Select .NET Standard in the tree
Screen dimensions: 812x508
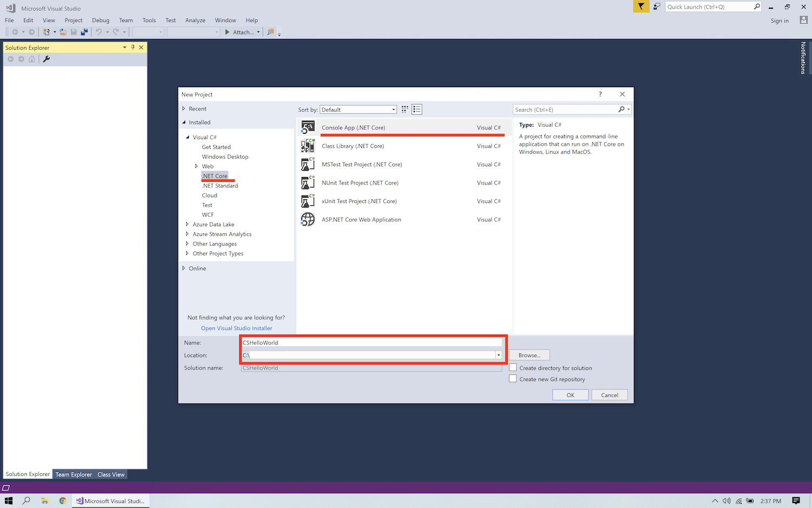click(x=220, y=186)
